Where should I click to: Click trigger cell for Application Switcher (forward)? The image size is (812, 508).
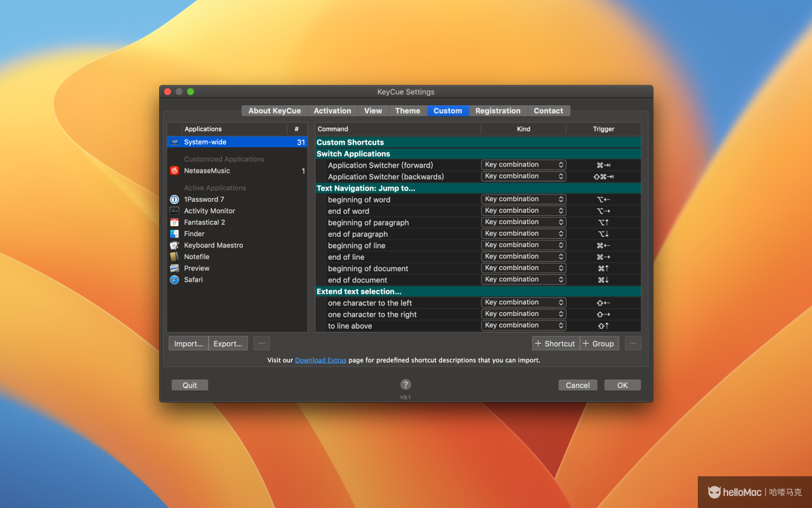[603, 165]
